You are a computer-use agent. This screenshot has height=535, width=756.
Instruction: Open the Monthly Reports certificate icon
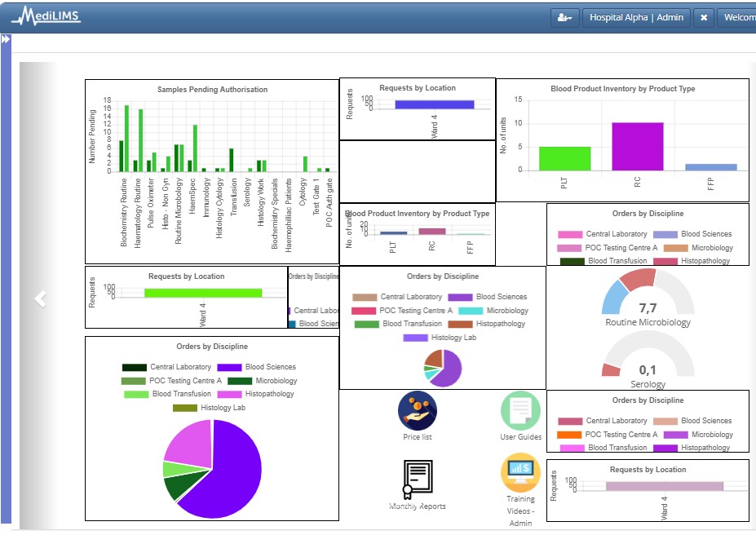(x=418, y=479)
